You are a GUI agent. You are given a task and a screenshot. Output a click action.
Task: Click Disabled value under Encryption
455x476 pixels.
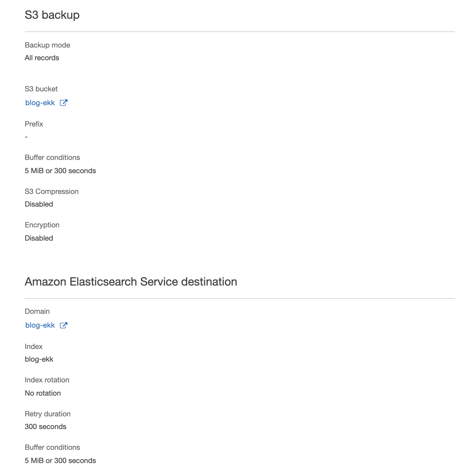[x=39, y=238]
